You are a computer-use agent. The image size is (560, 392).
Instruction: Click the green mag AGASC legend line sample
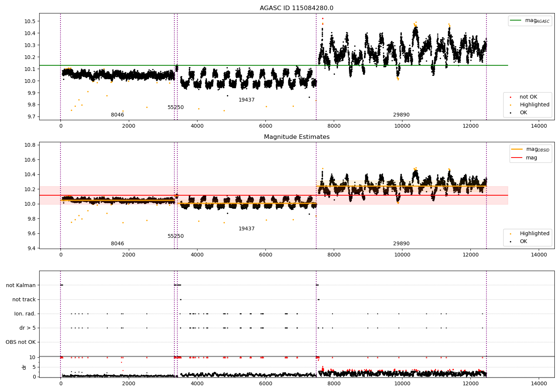(x=516, y=21)
